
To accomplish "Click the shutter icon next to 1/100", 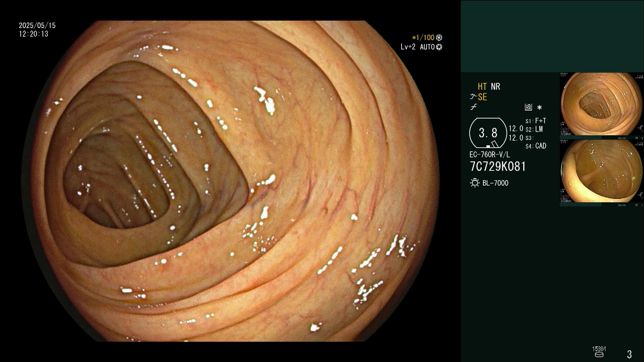I will 439,38.
